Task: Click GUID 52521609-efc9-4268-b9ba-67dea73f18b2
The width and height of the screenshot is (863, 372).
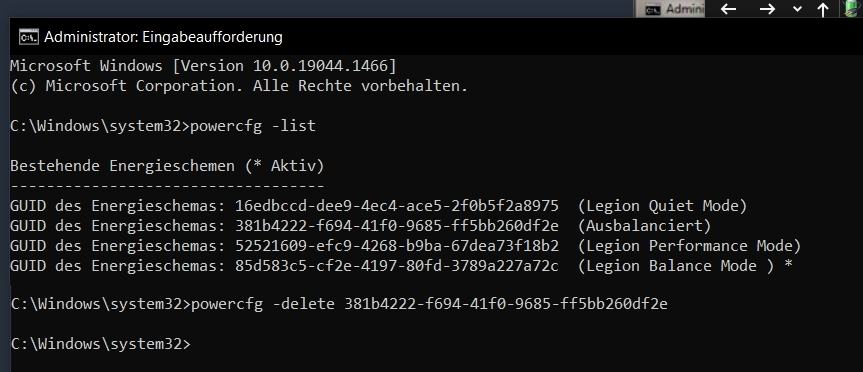Action: (x=396, y=245)
